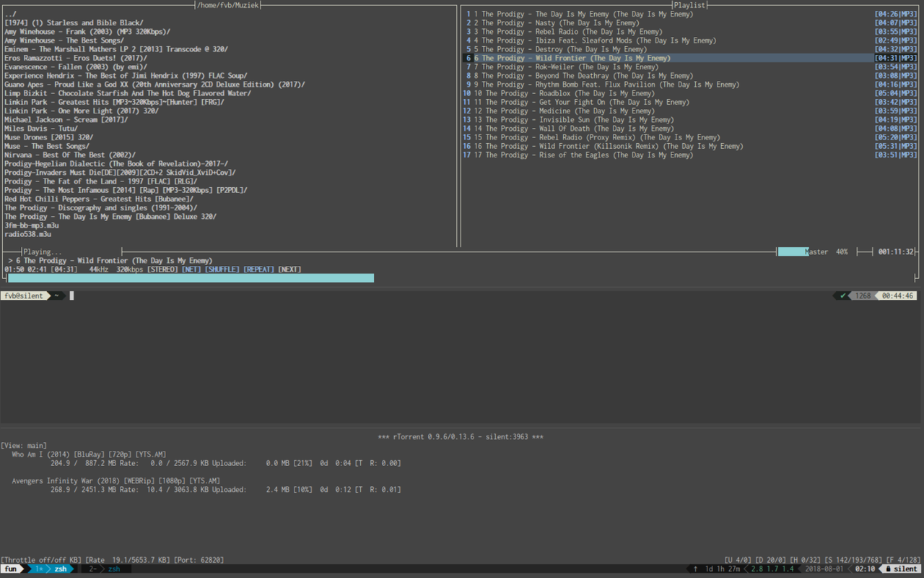
Task: Toggle the NET indicator
Action: tap(191, 269)
